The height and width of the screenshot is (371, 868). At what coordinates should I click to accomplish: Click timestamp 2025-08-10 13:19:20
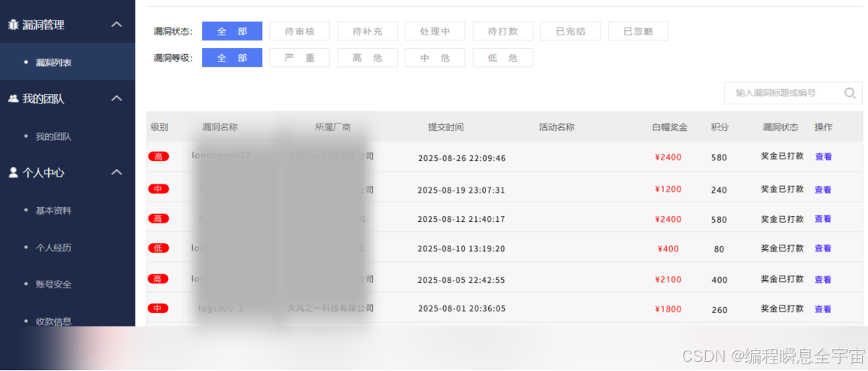[x=462, y=249]
